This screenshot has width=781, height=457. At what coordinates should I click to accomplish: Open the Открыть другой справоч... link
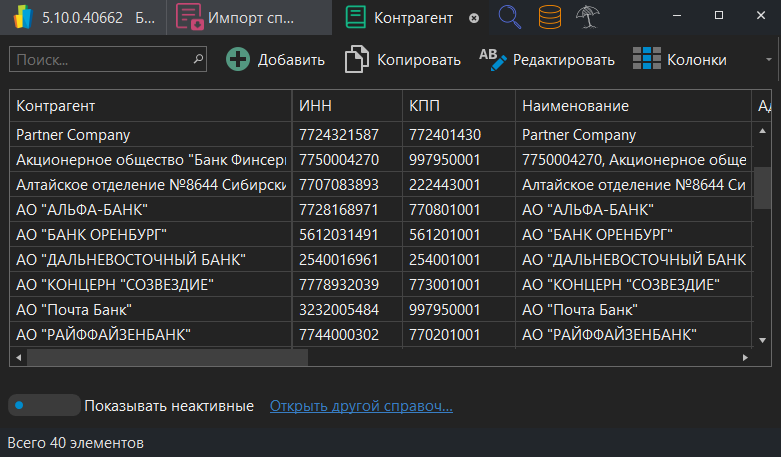[x=361, y=406]
